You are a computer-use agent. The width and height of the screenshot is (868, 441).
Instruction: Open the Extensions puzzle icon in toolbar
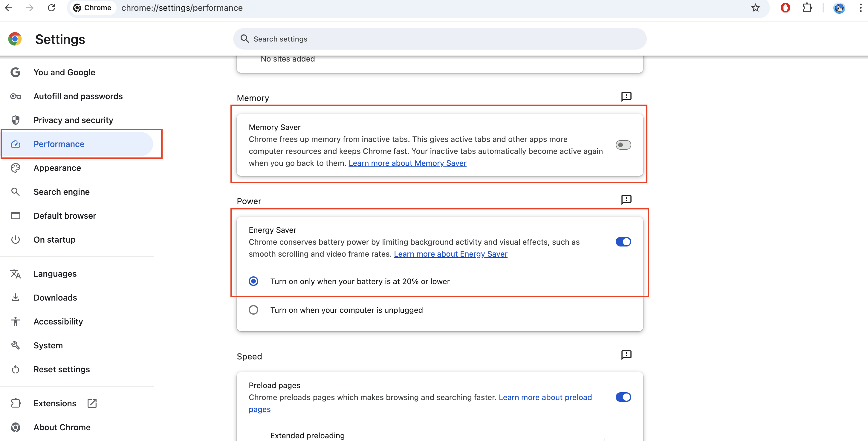click(x=807, y=8)
